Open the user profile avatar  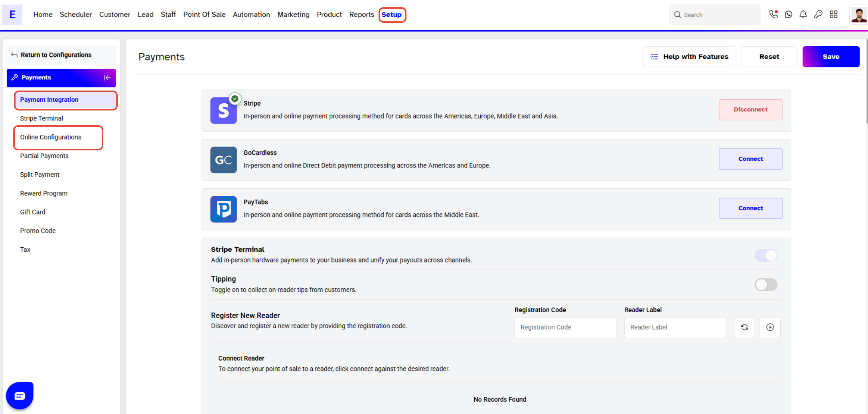[x=858, y=14]
